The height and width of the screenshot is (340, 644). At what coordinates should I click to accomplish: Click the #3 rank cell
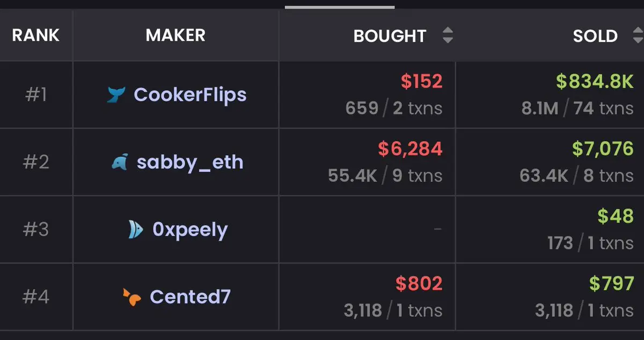point(36,229)
